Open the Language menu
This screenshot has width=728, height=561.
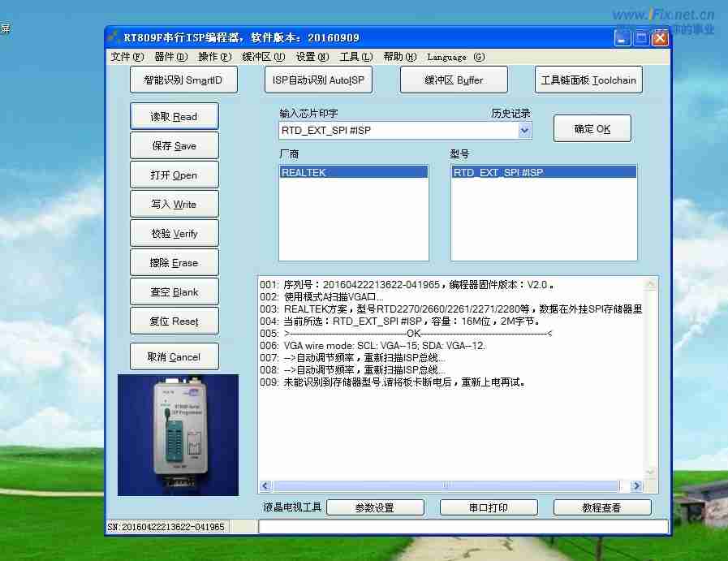455,57
